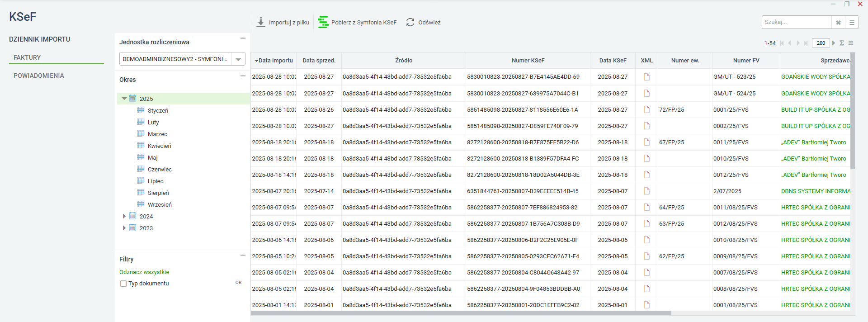Open the table options menu beside sigma
The width and height of the screenshot is (868, 322).
tap(851, 43)
